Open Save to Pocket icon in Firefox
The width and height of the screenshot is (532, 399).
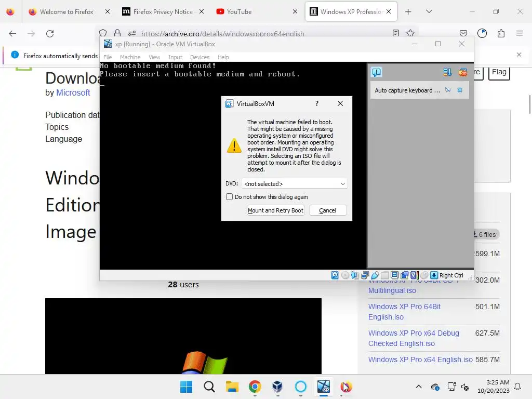[463, 33]
